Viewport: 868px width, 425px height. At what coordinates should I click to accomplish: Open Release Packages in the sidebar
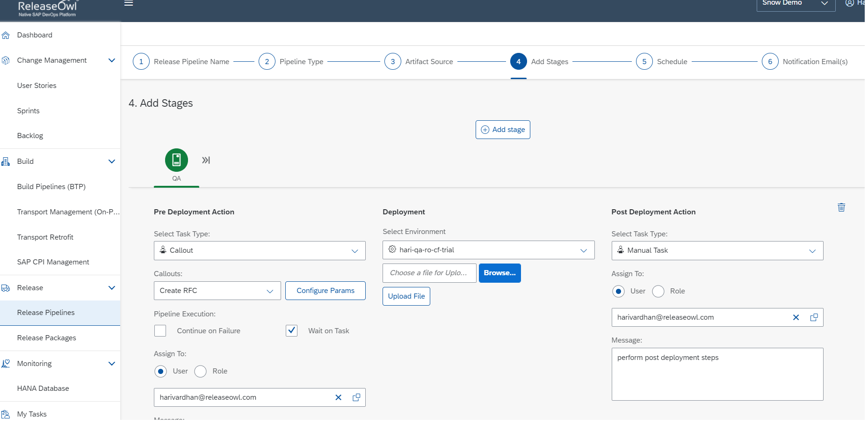click(47, 338)
